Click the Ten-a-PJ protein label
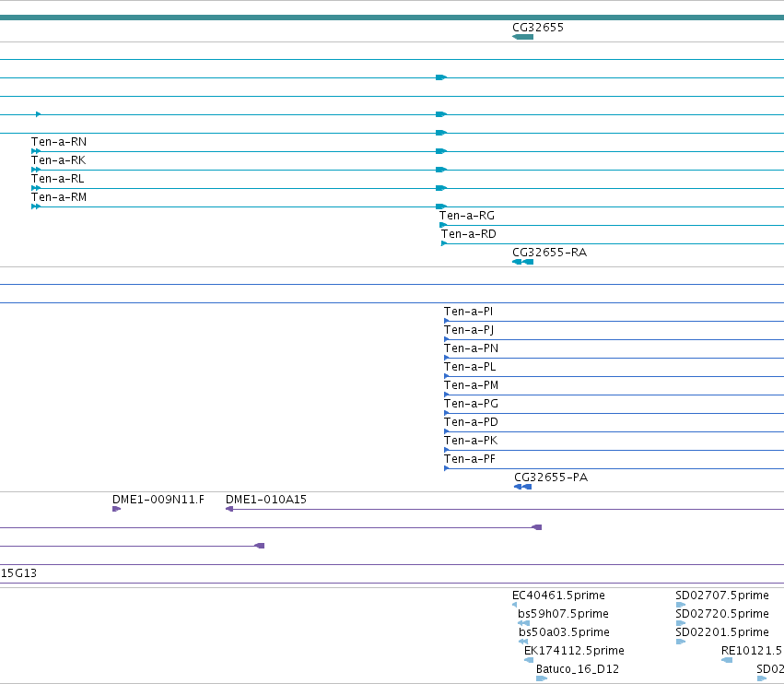784x684 pixels. tap(469, 331)
